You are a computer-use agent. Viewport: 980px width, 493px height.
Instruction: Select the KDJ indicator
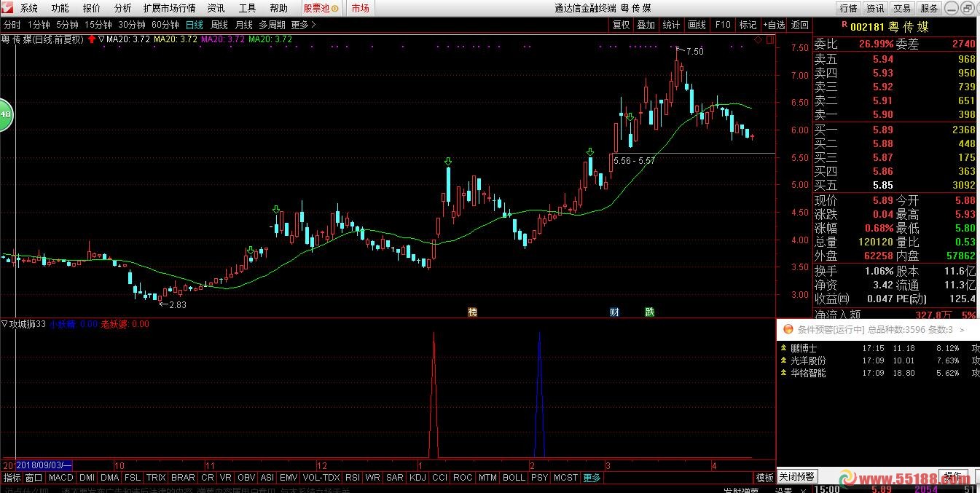point(418,478)
